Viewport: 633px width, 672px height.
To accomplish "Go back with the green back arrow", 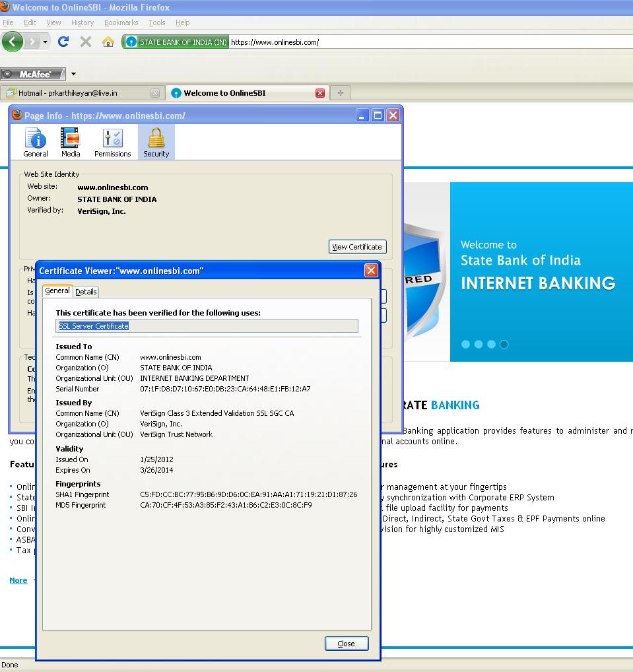I will (x=13, y=42).
